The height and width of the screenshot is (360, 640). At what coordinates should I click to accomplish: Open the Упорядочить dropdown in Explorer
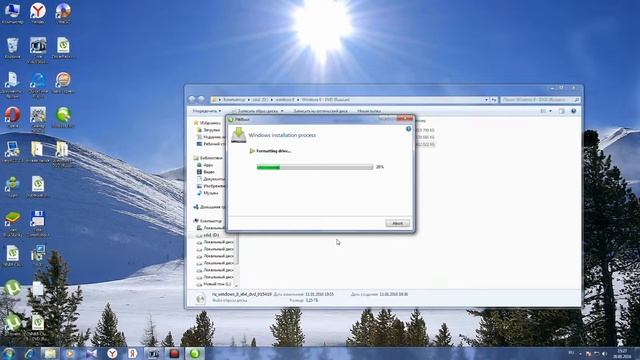(x=207, y=111)
